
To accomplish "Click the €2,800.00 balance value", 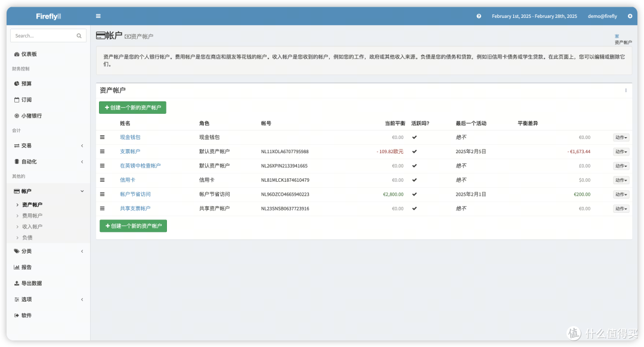I will click(393, 194).
